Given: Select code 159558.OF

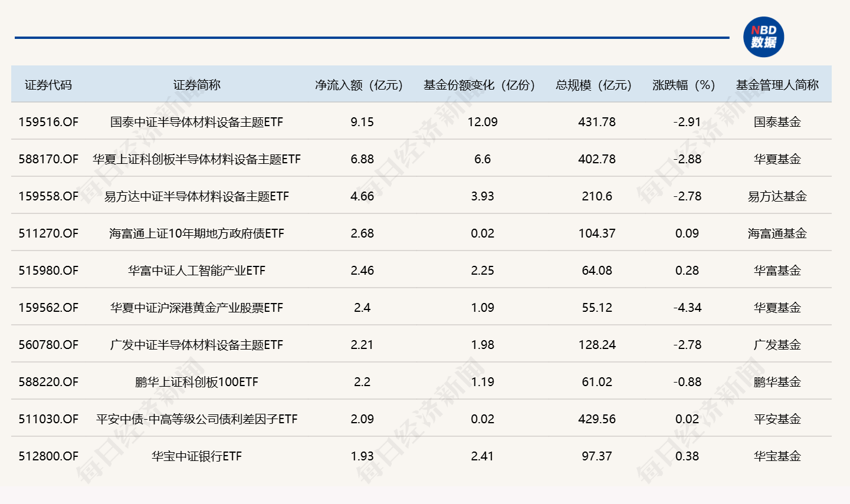Looking at the screenshot, I should click(48, 196).
